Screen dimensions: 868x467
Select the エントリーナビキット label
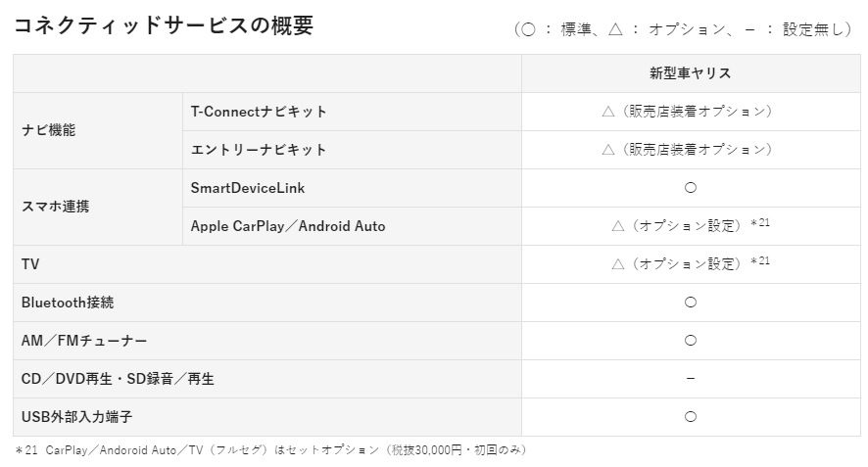259,150
